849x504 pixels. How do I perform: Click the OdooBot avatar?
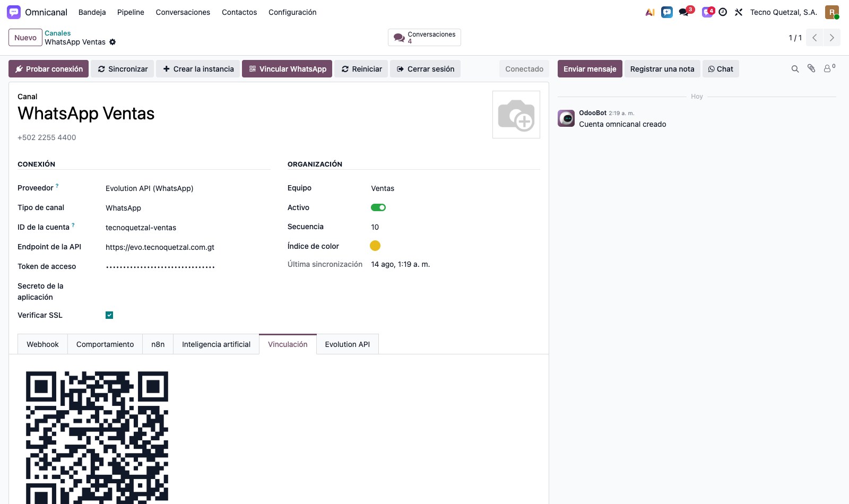[566, 118]
